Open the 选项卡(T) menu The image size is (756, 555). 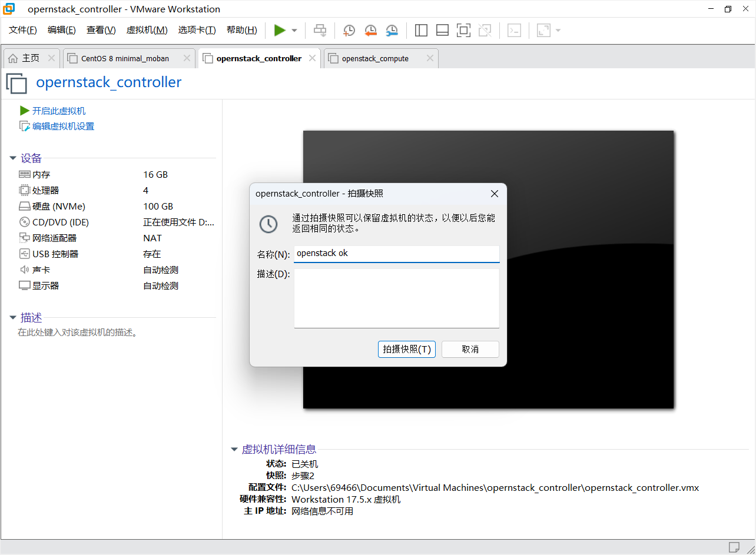(197, 30)
